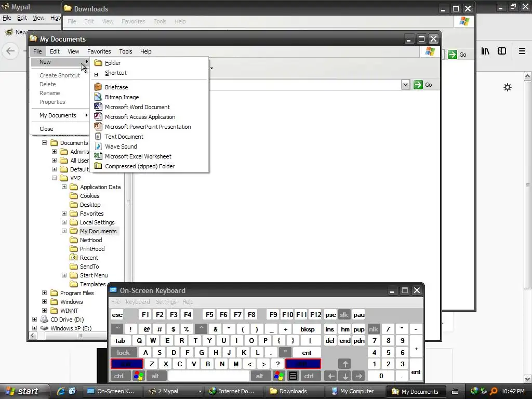Open the address bar dropdown in My Documents
532x399 pixels.
point(405,85)
